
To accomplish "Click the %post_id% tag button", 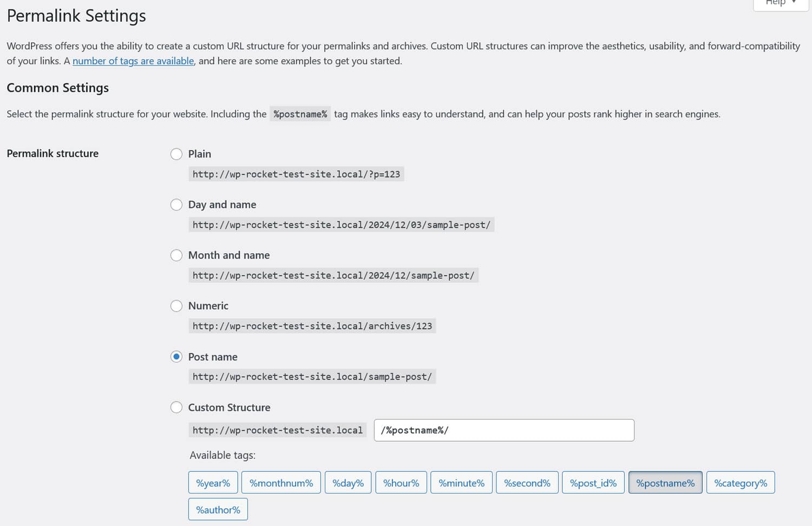I will [x=593, y=483].
